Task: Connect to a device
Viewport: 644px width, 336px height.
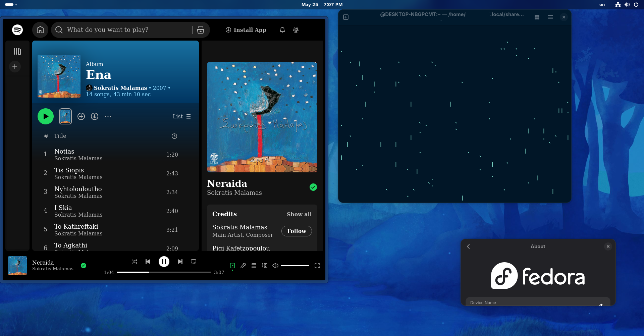Action: pos(265,266)
